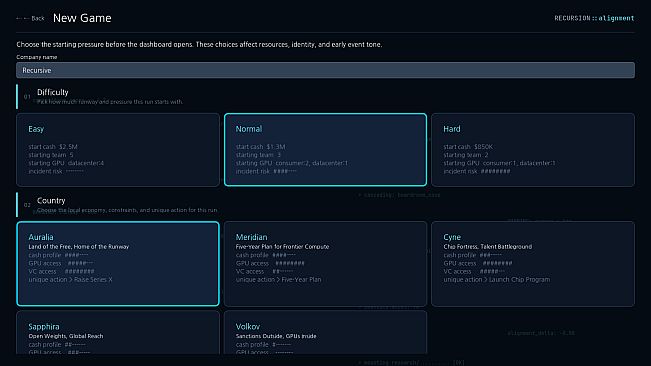The width and height of the screenshot is (651, 366).
Task: Select the Normal difficulty card
Action: coord(325,150)
